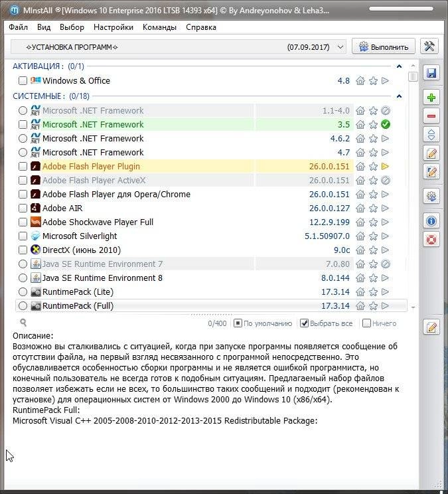Click disabled circle icon for Java SE 7
The width and height of the screenshot is (448, 494).
(x=386, y=264)
